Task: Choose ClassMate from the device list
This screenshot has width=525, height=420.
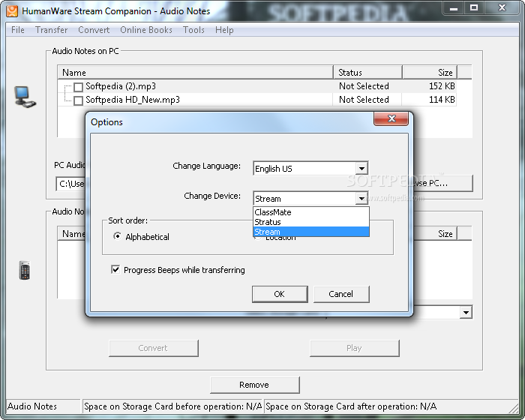Action: tap(311, 212)
